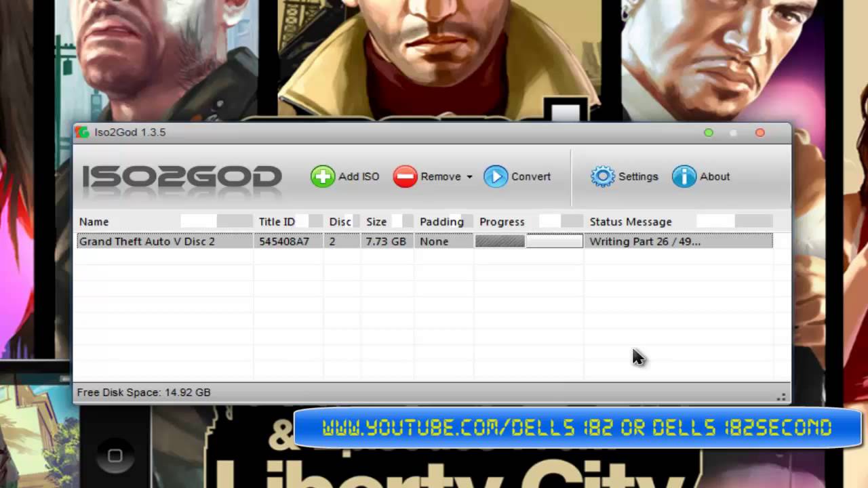This screenshot has height=488, width=868.
Task: Click the Disc value 2 in the row
Action: [x=332, y=241]
